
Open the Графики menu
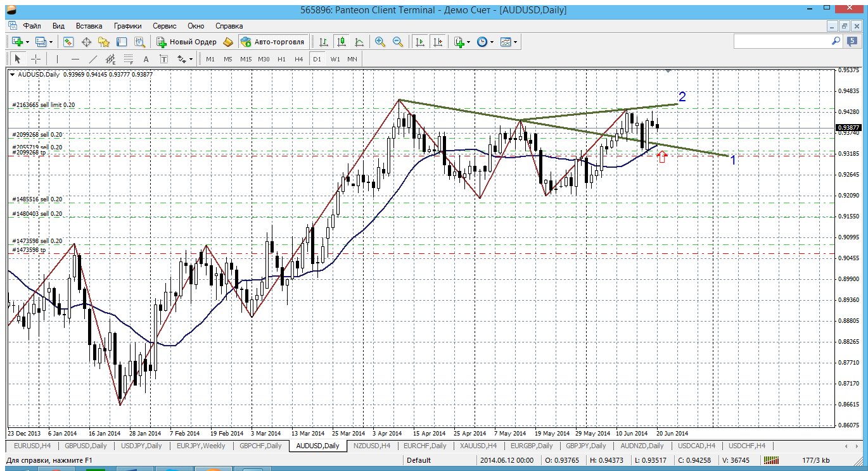[128, 26]
